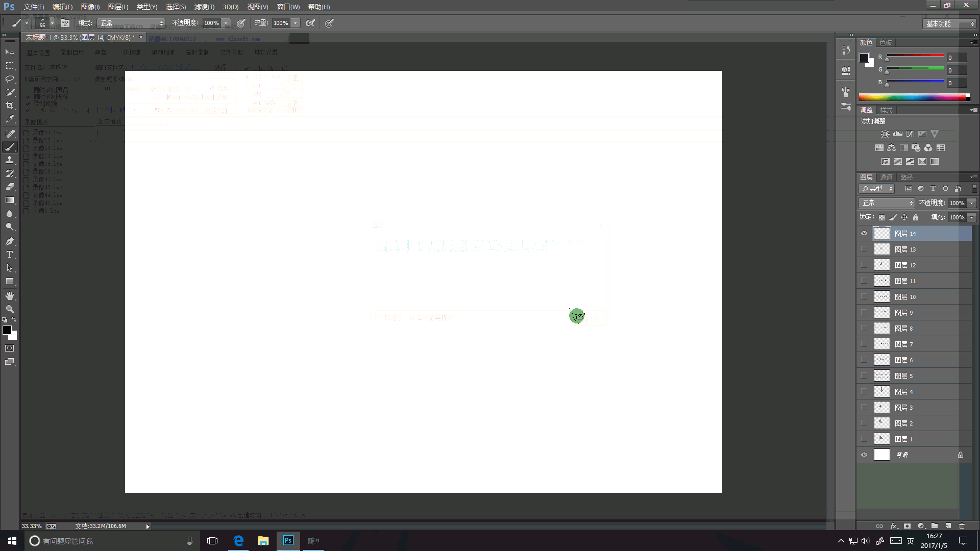The width and height of the screenshot is (980, 551).
Task: Open the brush preset picker arrow
Action: coord(52,23)
